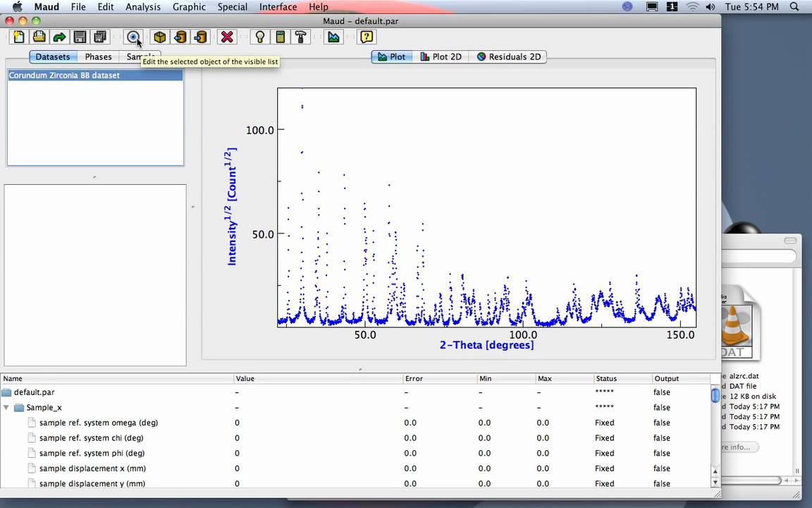Screen dimensions: 812x508
Task: Switch to the Datasets tab
Action: [53, 57]
